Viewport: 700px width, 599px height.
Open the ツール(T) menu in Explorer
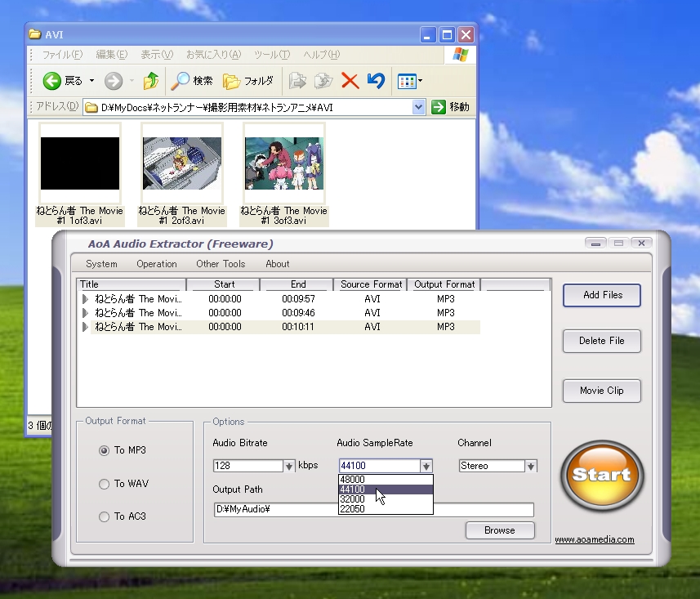point(272,55)
